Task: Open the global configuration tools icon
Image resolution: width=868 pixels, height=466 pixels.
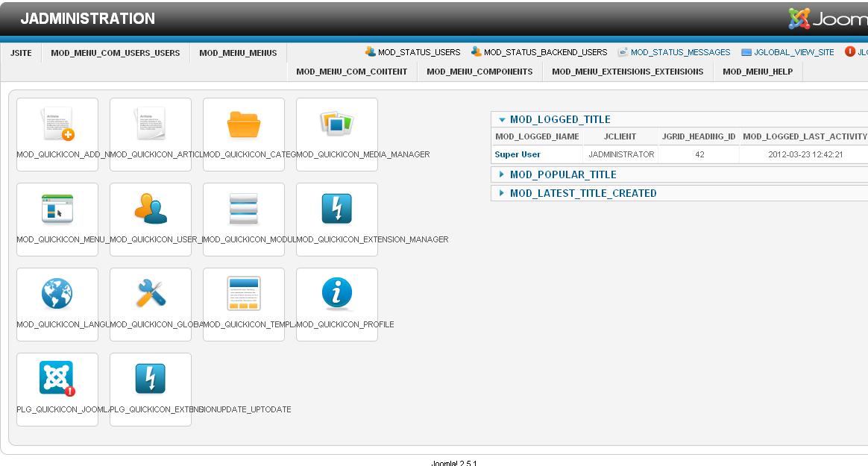Action: 151,293
